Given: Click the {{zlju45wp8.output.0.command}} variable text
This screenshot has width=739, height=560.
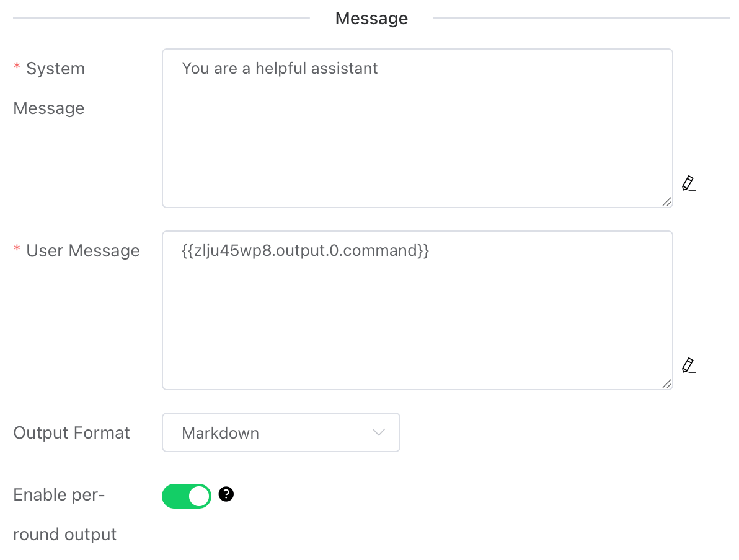Looking at the screenshot, I should [x=305, y=250].
